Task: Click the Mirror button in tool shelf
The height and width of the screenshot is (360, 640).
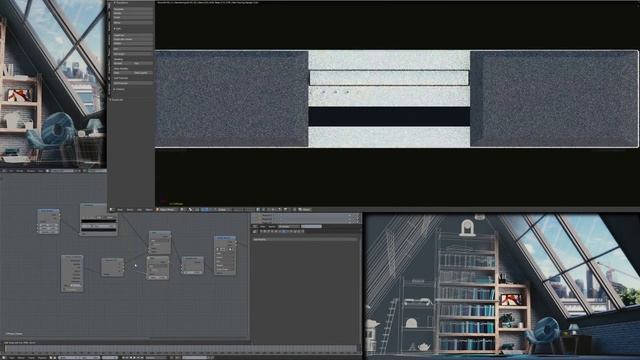Action: click(x=133, y=23)
